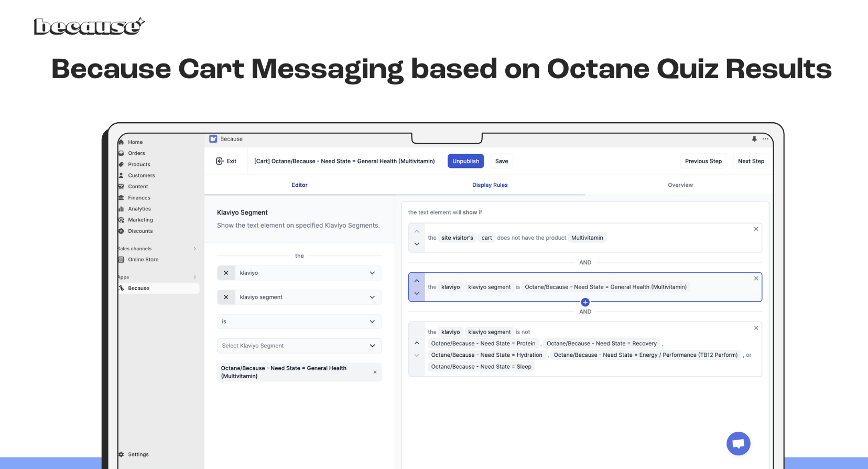Click the blue plus add-rule icon

point(585,302)
